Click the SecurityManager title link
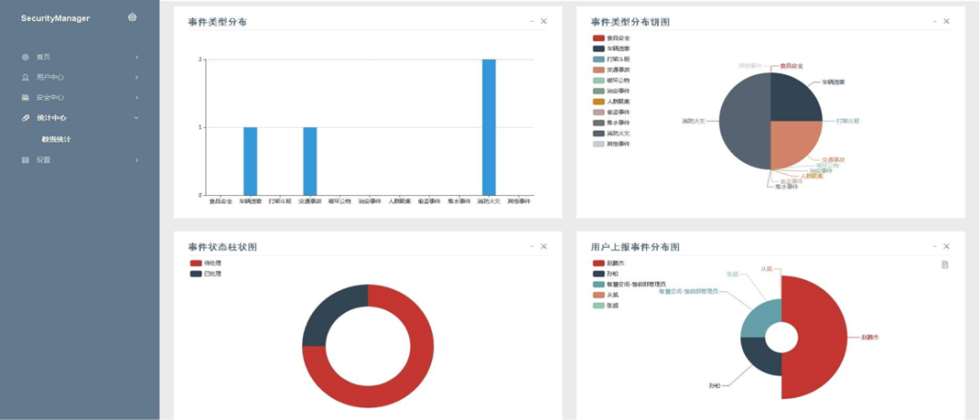This screenshot has height=420, width=980. click(x=55, y=18)
